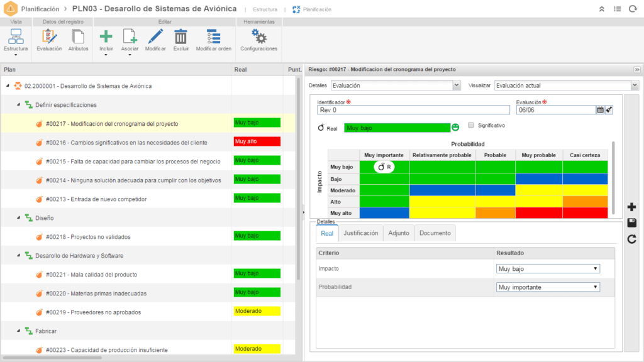Image resolution: width=644 pixels, height=362 pixels.
Task: Collapse the Definir especificaciones tree node
Action: pos(19,105)
